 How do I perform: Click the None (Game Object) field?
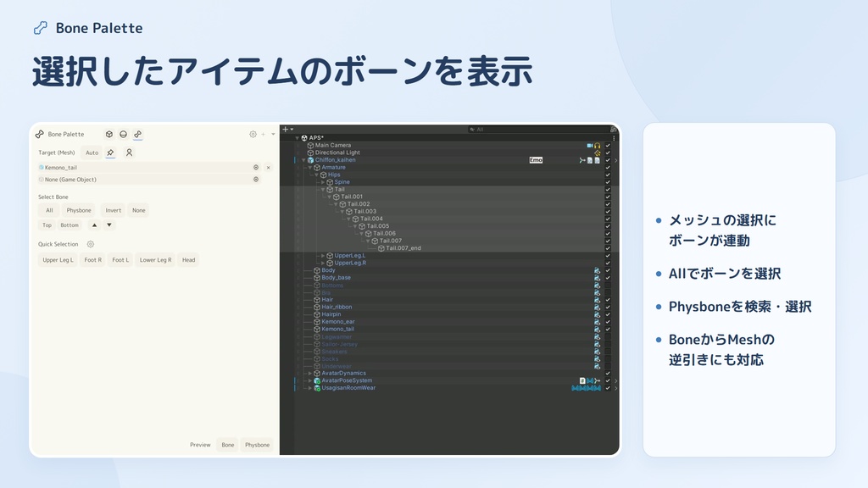pyautogui.click(x=149, y=180)
